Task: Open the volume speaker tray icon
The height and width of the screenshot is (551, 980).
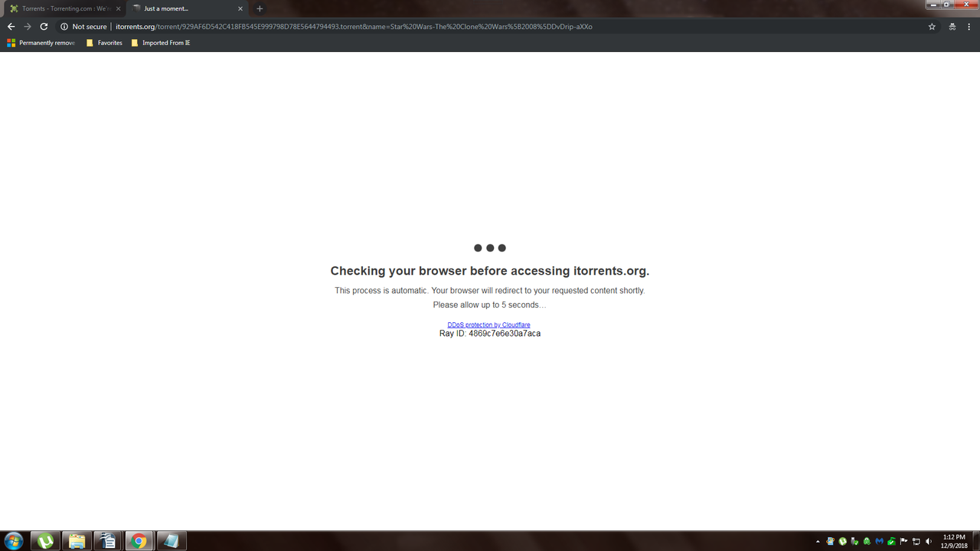Action: [x=929, y=541]
